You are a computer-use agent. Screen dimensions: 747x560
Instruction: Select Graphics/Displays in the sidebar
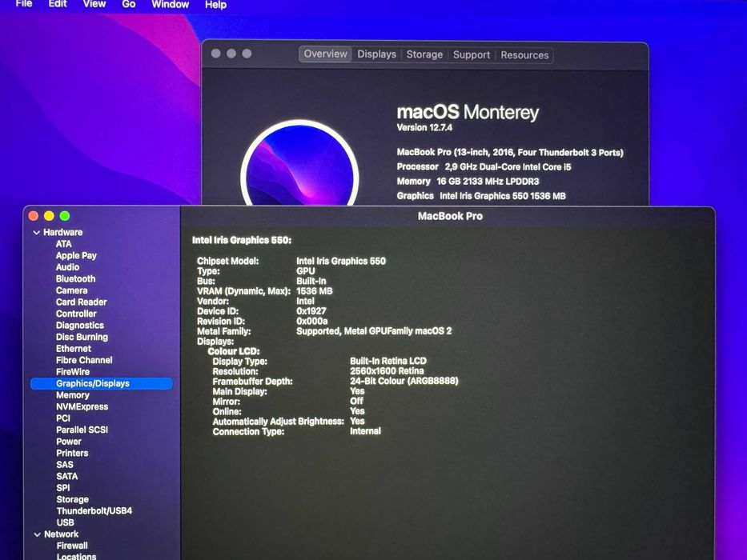[x=101, y=383]
